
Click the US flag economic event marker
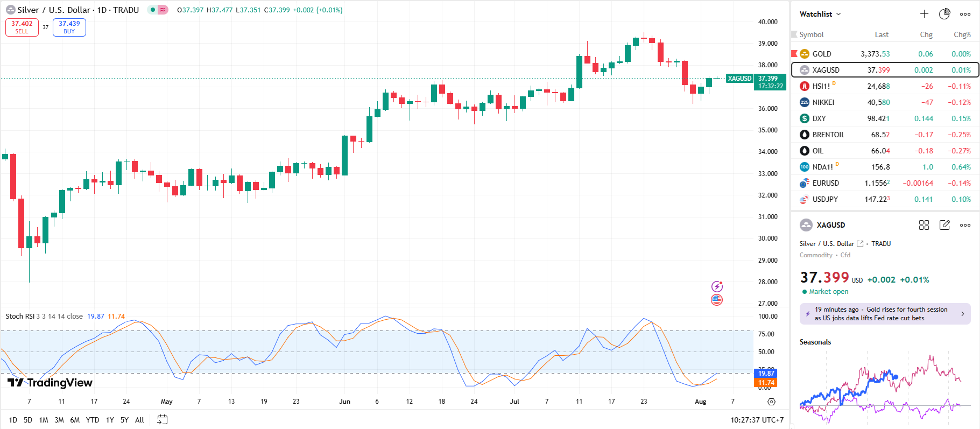coord(717,300)
